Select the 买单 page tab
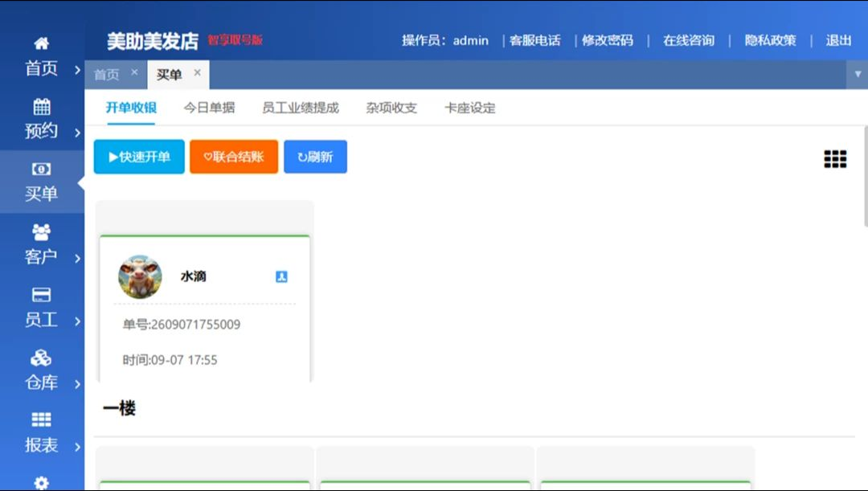Screen dimensions: 868x491 tap(169, 75)
